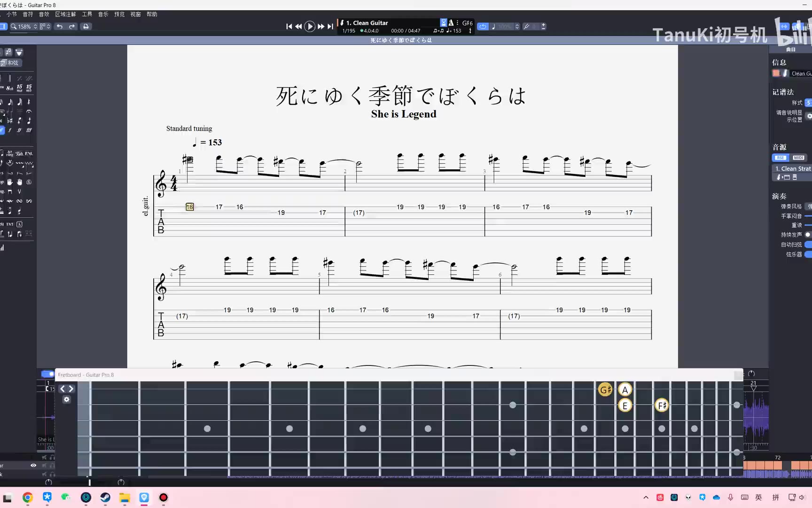Select the multi-voice notes icon in the palette
Image resolution: width=812 pixels, height=508 pixels.
8,52
